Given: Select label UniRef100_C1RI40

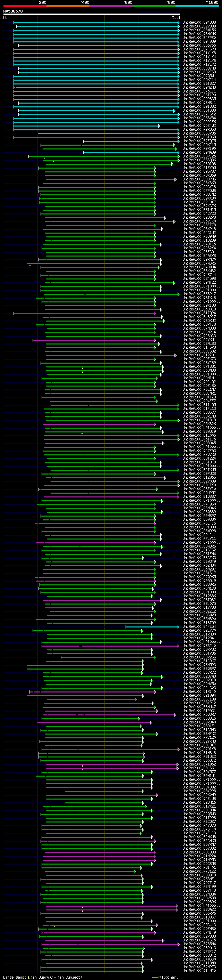Looking at the screenshot, I should coord(199,692).
